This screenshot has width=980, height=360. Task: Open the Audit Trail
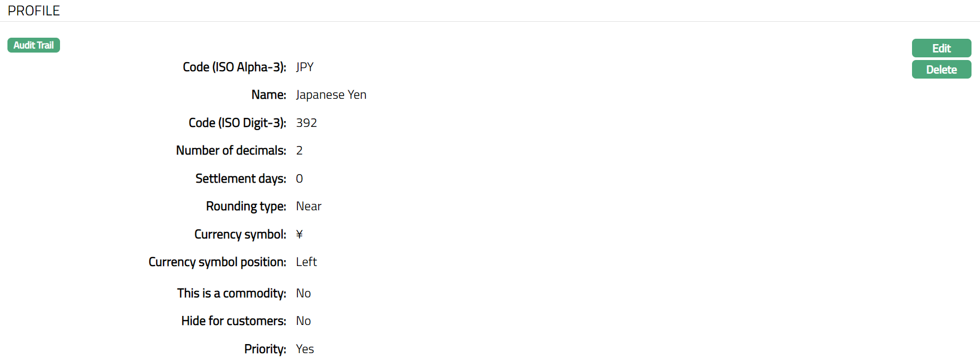point(33,45)
